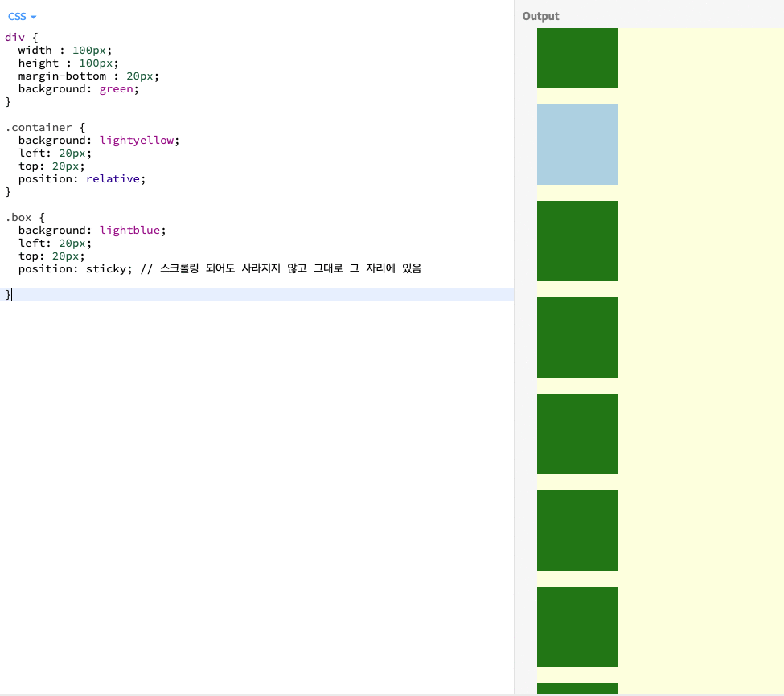This screenshot has width=784, height=696.
Task: Click the 'background: lightyellow;' line
Action: (98, 141)
